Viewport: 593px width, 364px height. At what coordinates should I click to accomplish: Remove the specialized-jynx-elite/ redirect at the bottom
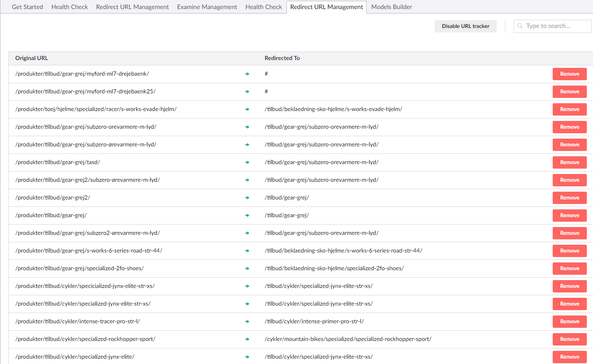pos(569,357)
